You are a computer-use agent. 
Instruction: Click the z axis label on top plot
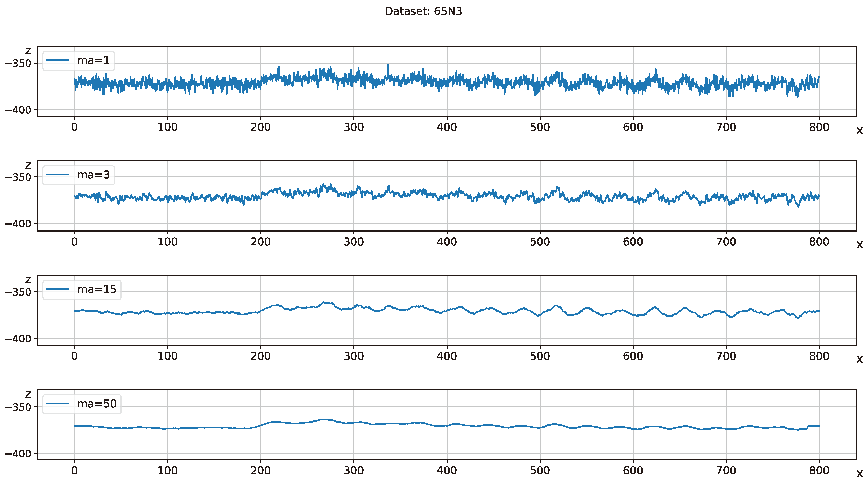(28, 51)
